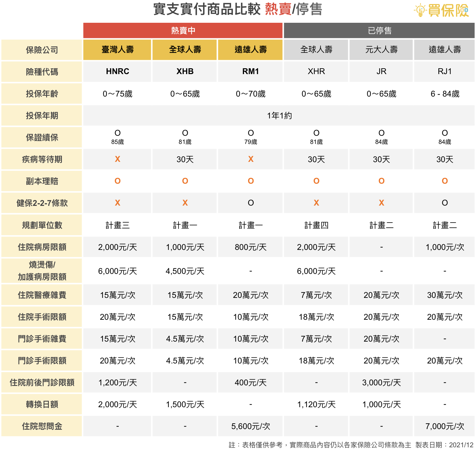
Task: Select the 6 - 84歲 age cell
Action: pos(445,94)
